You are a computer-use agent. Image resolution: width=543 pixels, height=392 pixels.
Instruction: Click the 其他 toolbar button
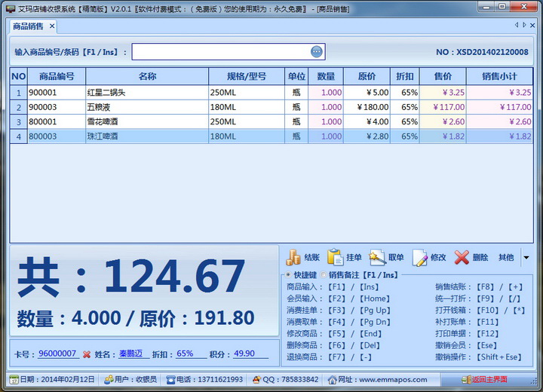tap(506, 257)
